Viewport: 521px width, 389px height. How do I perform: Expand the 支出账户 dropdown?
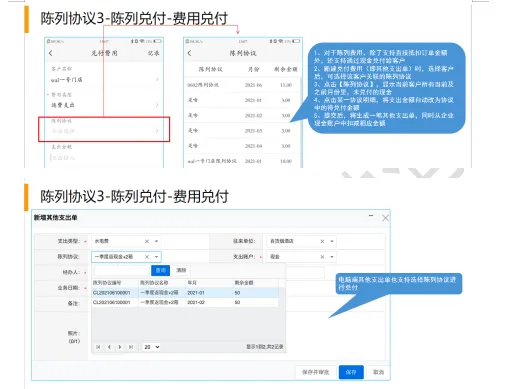[332, 257]
